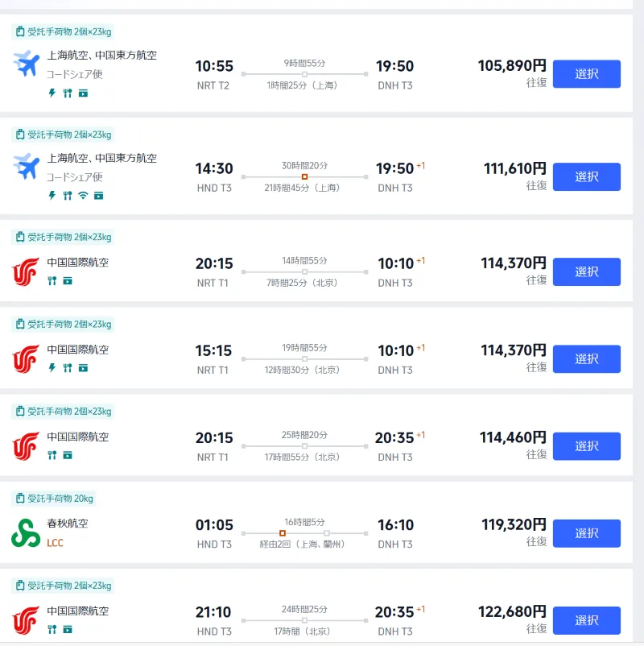This screenshot has width=644, height=646.
Task: Click the baggage icon beside 受託手荷物 20kg
Action: click(x=21, y=499)
